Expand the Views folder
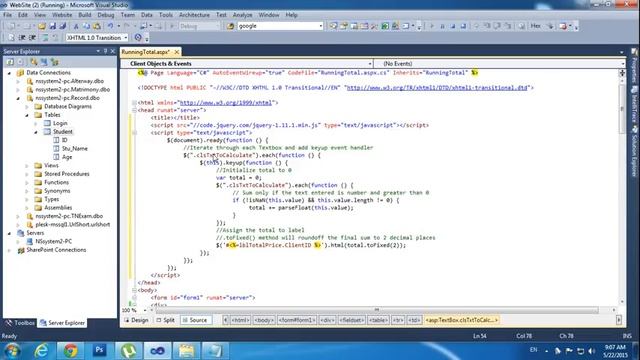This screenshot has width=640, height=360. [27, 166]
